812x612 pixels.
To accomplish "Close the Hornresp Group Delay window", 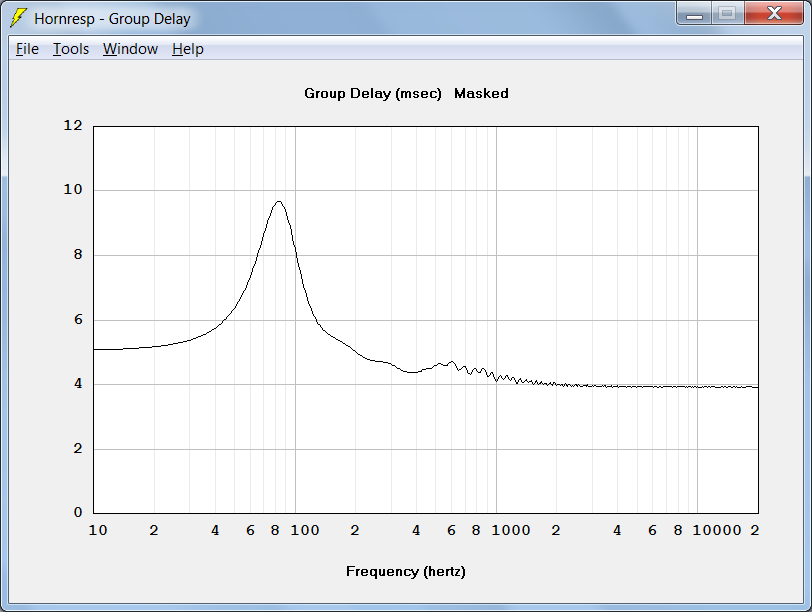I will coord(774,13).
